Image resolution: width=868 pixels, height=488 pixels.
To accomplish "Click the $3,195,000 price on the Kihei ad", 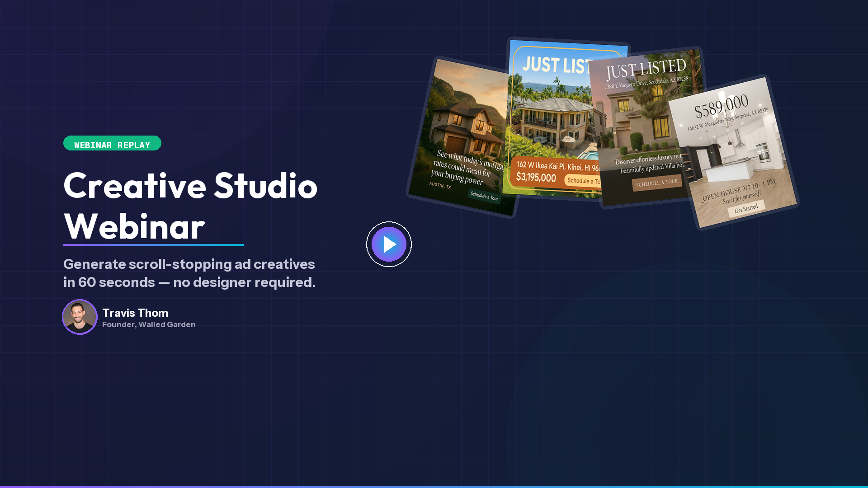I will (x=536, y=177).
